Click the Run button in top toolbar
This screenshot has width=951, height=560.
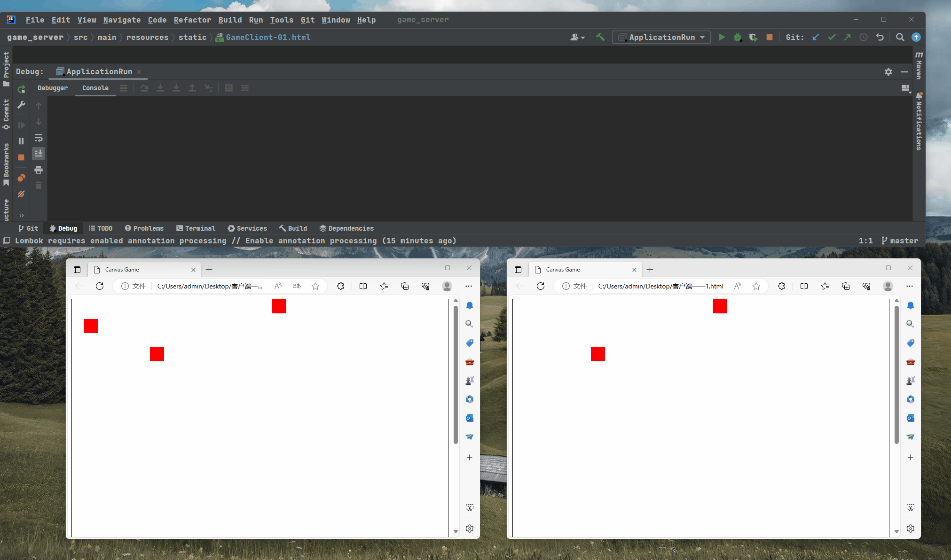[x=722, y=37]
